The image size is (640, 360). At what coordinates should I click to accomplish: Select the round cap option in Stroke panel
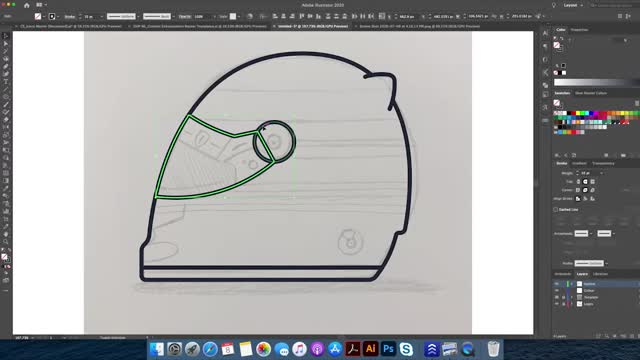[x=585, y=182]
